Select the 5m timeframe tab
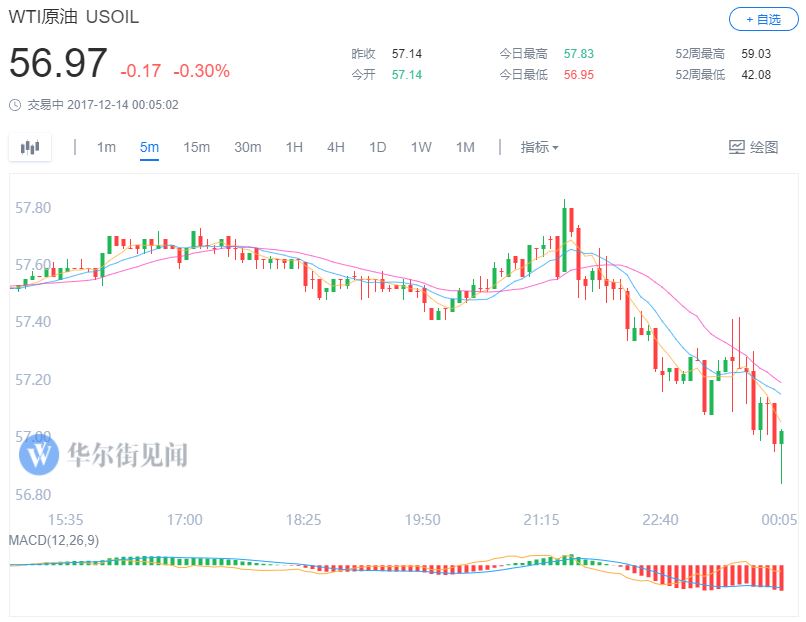This screenshot has height=622, width=806. [149, 148]
